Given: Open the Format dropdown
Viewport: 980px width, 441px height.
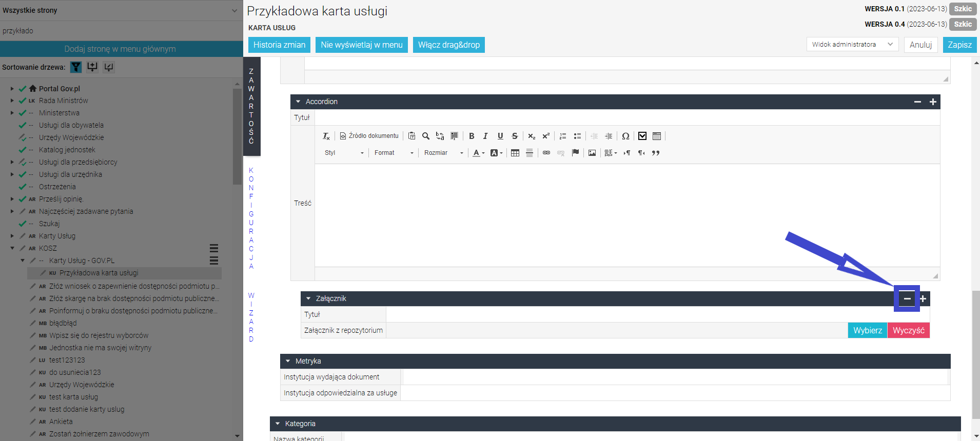Looking at the screenshot, I should (394, 153).
